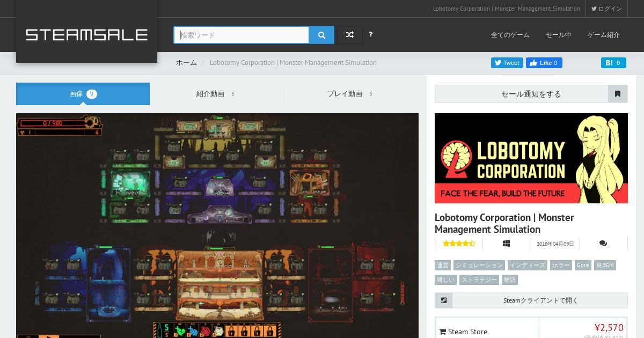Click the magnifier search button
The width and height of the screenshot is (644, 338).
[x=321, y=35]
